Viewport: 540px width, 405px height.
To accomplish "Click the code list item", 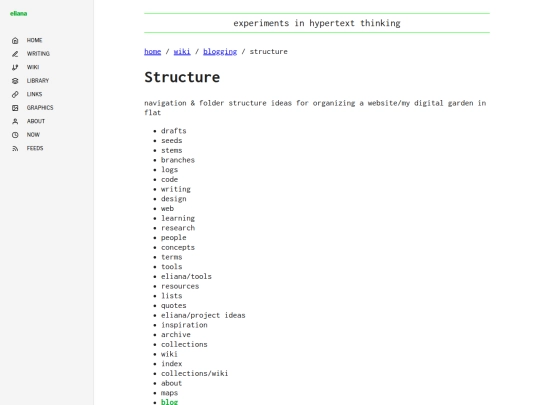I will 169,179.
